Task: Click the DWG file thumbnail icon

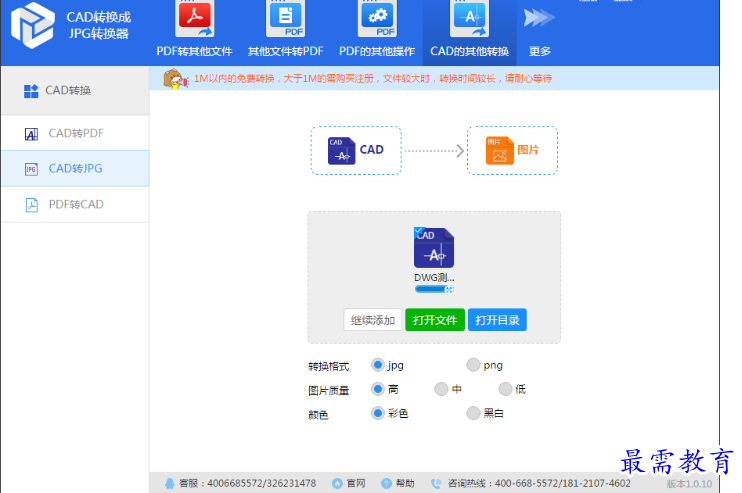Action: pyautogui.click(x=434, y=248)
